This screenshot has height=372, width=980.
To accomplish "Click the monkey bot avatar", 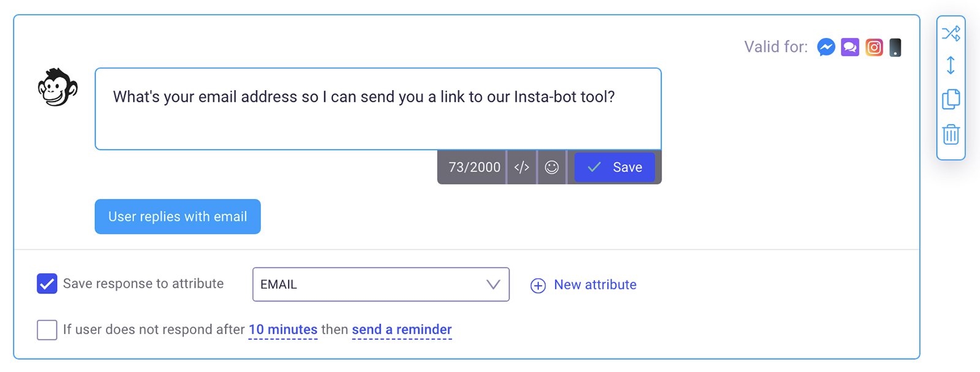I will click(58, 88).
